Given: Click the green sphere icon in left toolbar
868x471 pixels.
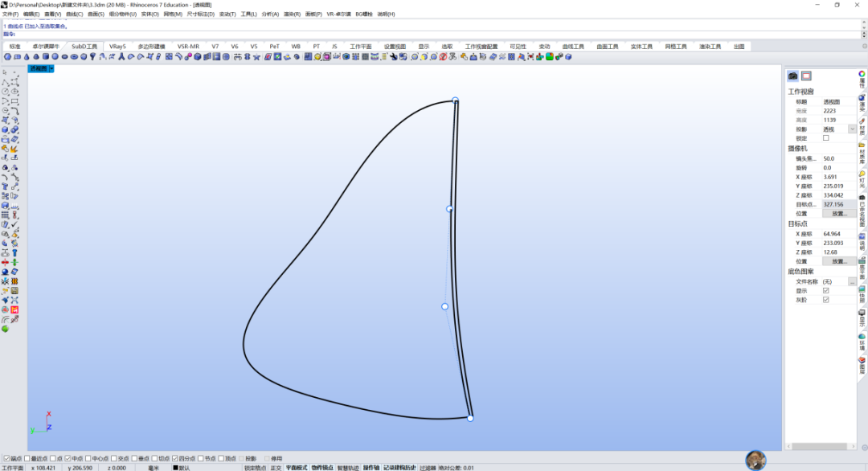Looking at the screenshot, I should point(5,329).
